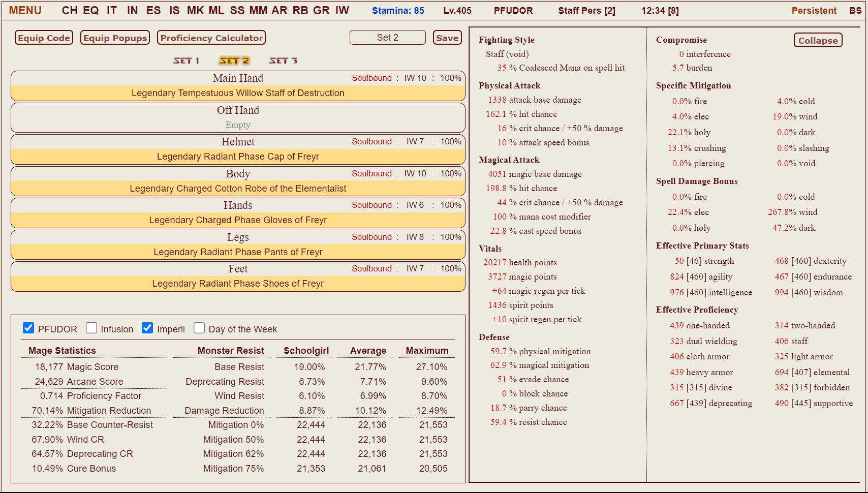Select Legendary Radiant Phase Shoes of Freyr
868x493 pixels.
coord(238,284)
